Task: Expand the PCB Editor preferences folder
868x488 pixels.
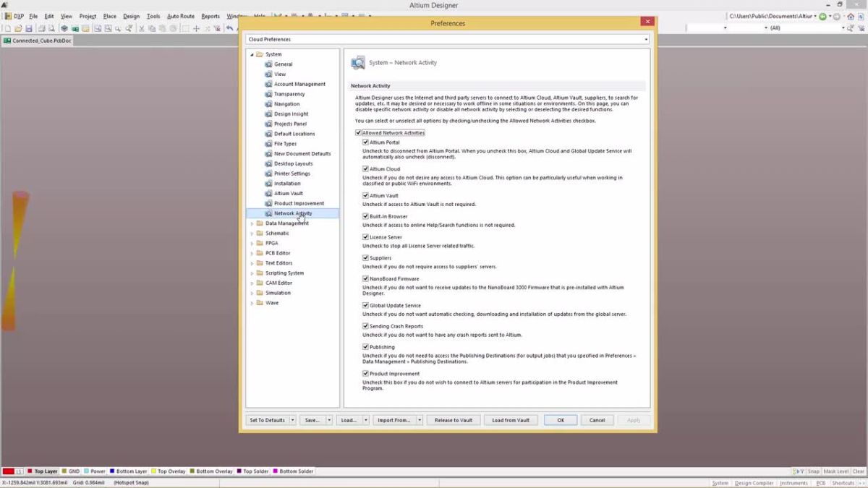Action: coord(252,253)
